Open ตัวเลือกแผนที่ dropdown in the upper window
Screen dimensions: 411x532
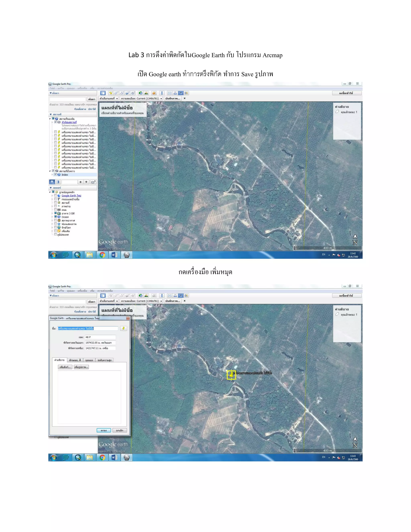(x=109, y=98)
